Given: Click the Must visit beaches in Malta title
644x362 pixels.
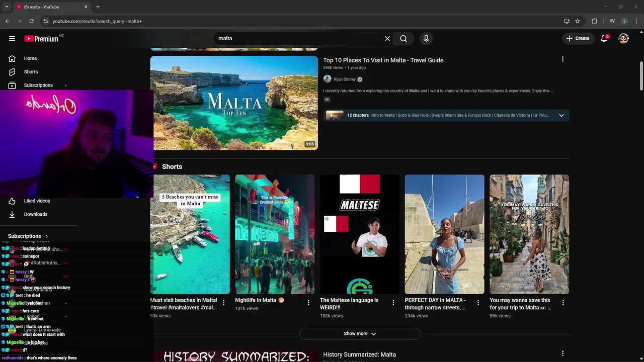Looking at the screenshot, I should [184, 304].
